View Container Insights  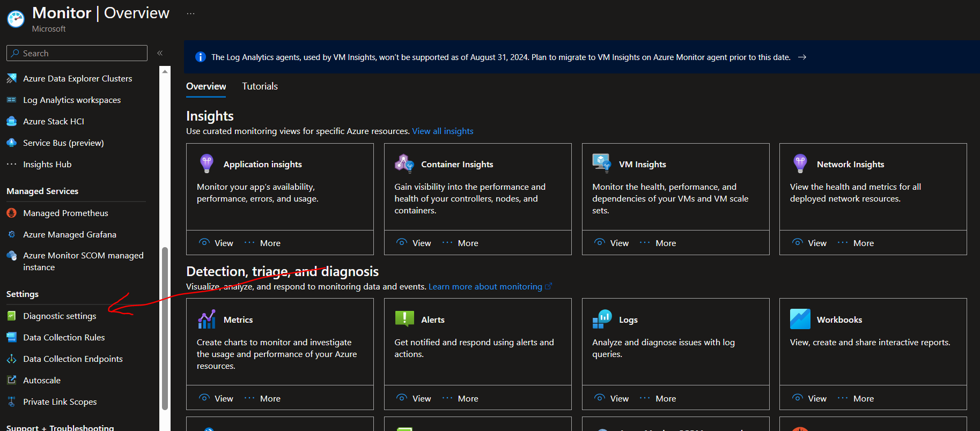click(414, 243)
